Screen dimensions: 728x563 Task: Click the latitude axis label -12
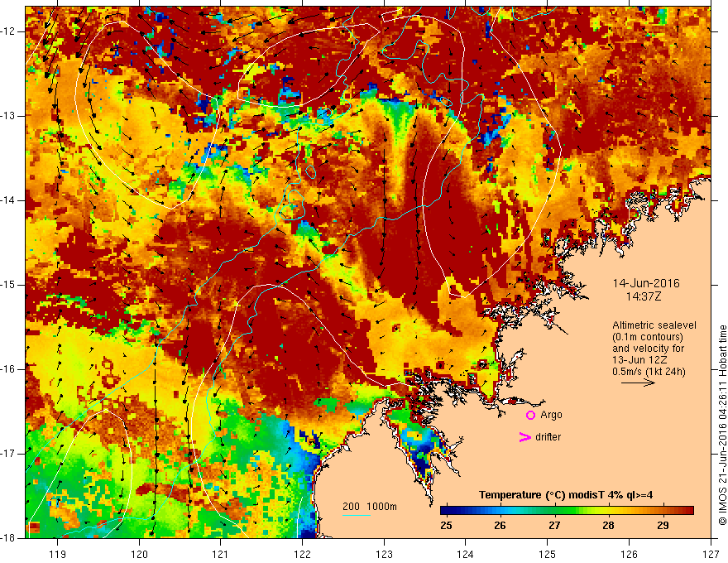9,31
